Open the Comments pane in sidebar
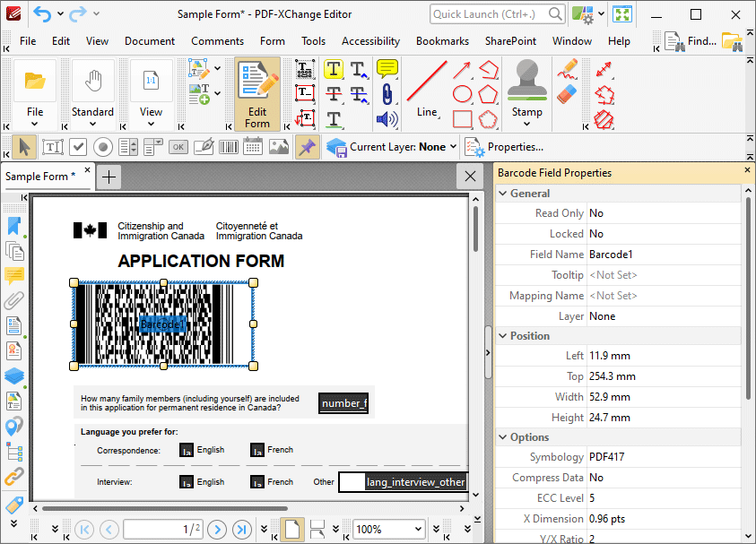The width and height of the screenshot is (756, 544). [x=13, y=276]
